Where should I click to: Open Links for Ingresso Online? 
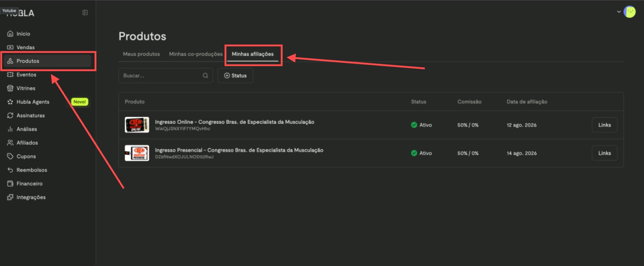click(x=605, y=125)
